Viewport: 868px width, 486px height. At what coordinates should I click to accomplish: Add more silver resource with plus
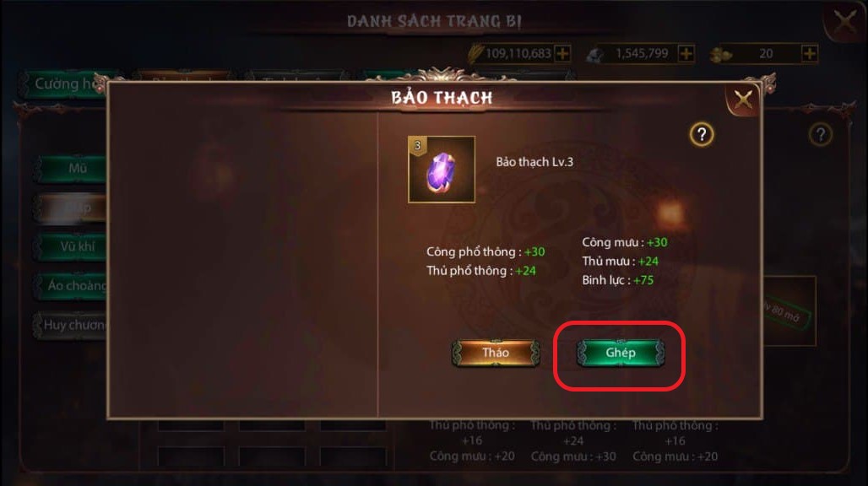click(686, 54)
